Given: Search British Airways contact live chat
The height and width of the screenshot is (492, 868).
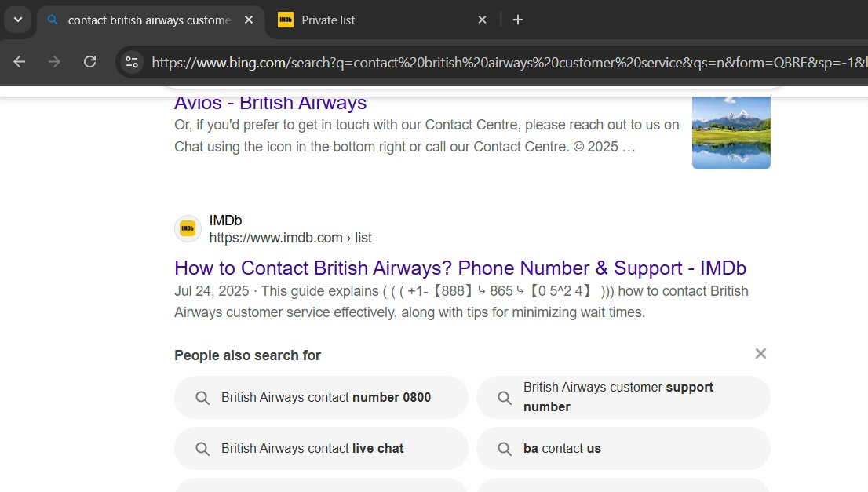Looking at the screenshot, I should pos(321,448).
